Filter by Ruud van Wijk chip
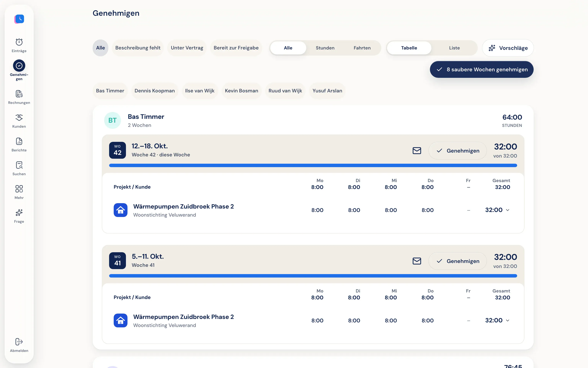 tap(285, 91)
